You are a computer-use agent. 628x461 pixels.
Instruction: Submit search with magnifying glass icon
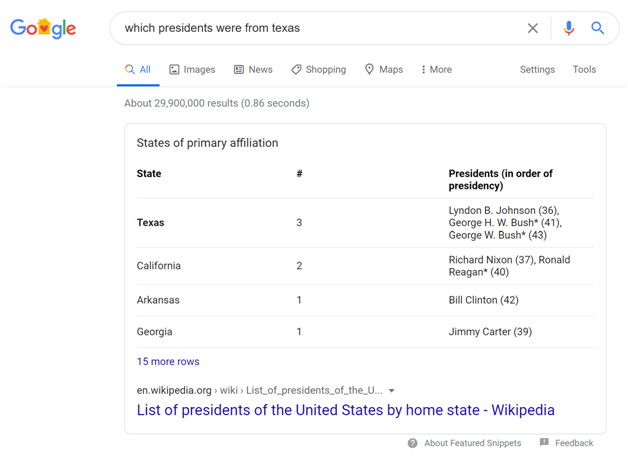pos(598,28)
